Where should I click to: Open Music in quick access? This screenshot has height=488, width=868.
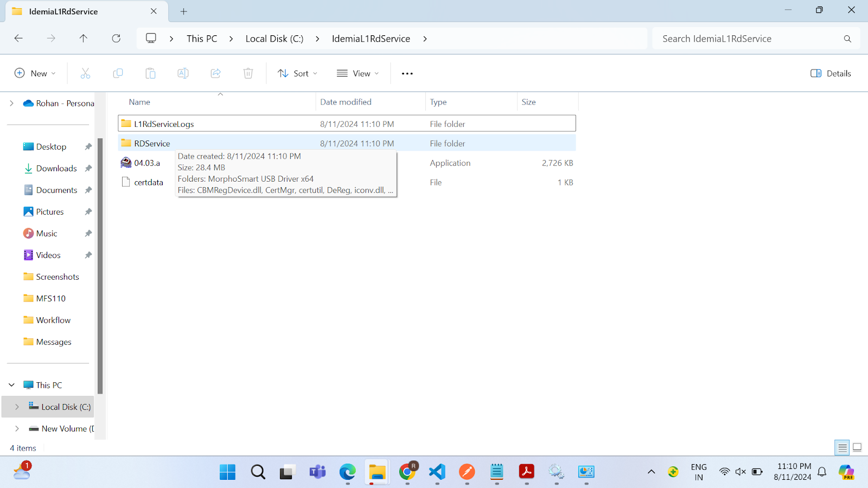click(x=47, y=233)
